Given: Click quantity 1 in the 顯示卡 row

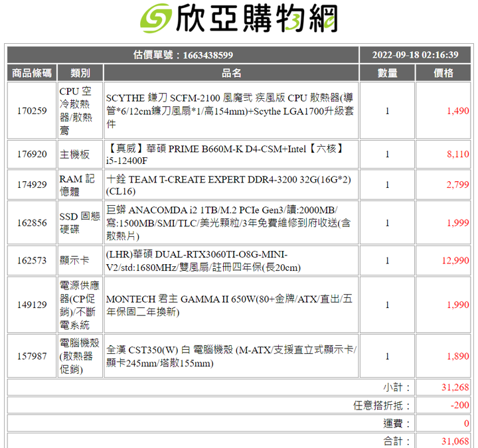Looking at the screenshot, I should tap(387, 261).
